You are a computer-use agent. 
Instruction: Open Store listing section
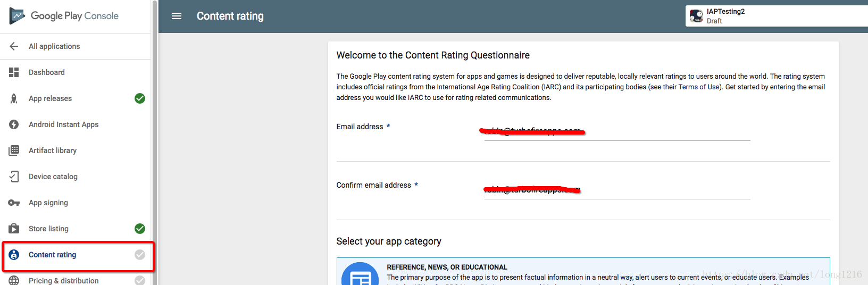tap(48, 229)
